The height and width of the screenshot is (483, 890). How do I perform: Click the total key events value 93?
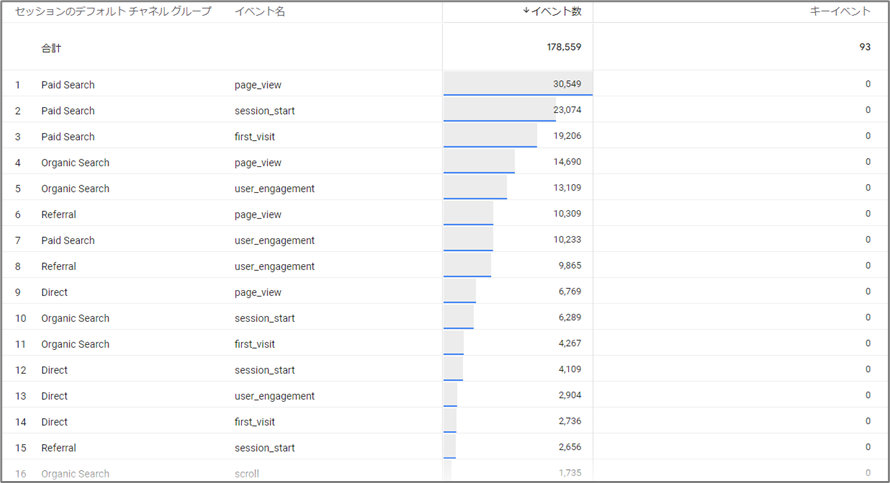coord(864,47)
